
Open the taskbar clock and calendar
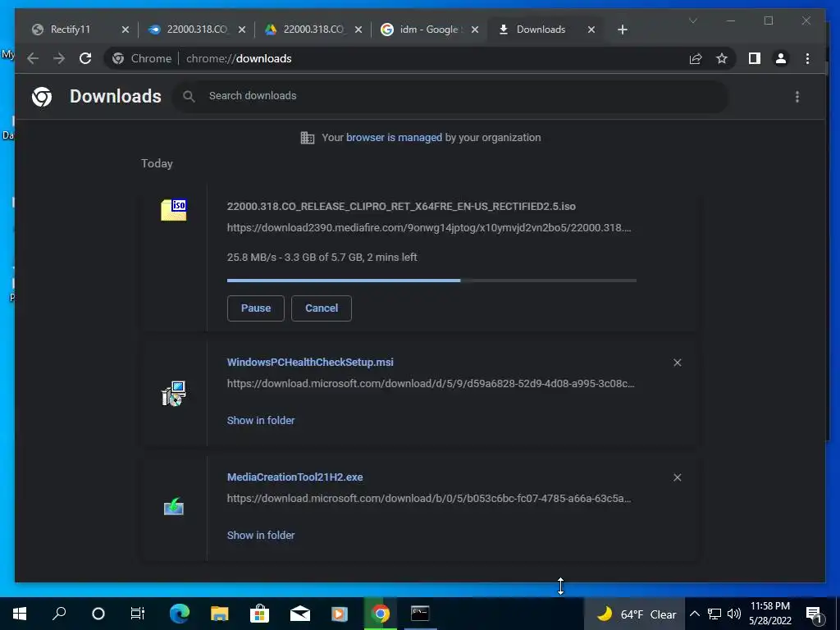[769, 614]
